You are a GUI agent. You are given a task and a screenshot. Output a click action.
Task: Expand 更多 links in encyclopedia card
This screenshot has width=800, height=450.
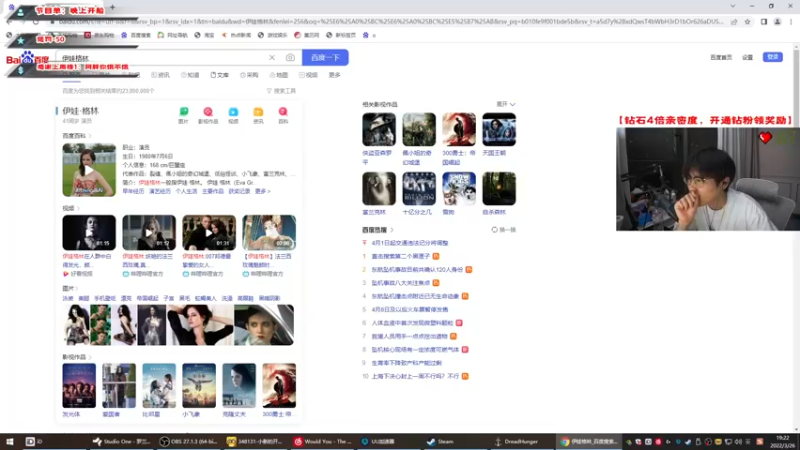click(x=262, y=191)
